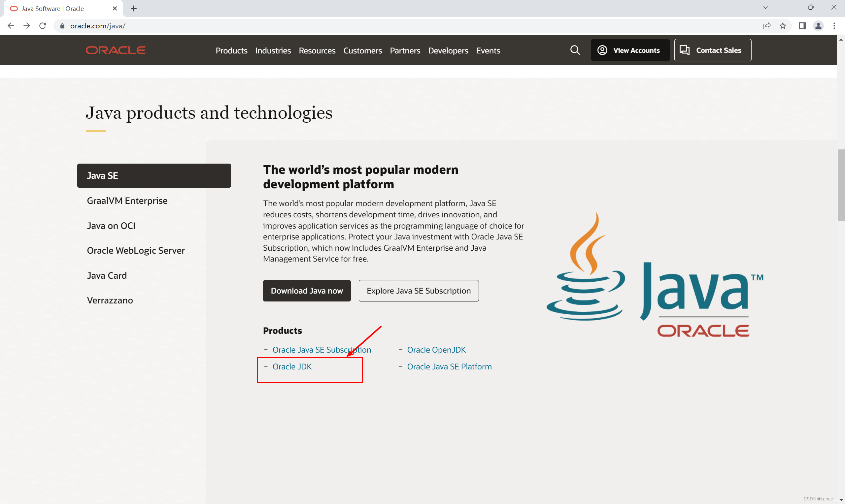The image size is (845, 504).
Task: Click the View Accounts button
Action: (x=630, y=50)
